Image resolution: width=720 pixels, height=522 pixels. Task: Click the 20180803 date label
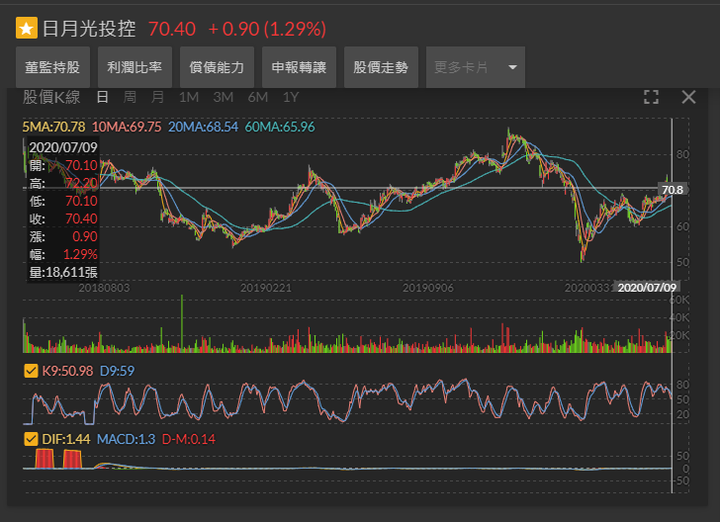point(104,288)
